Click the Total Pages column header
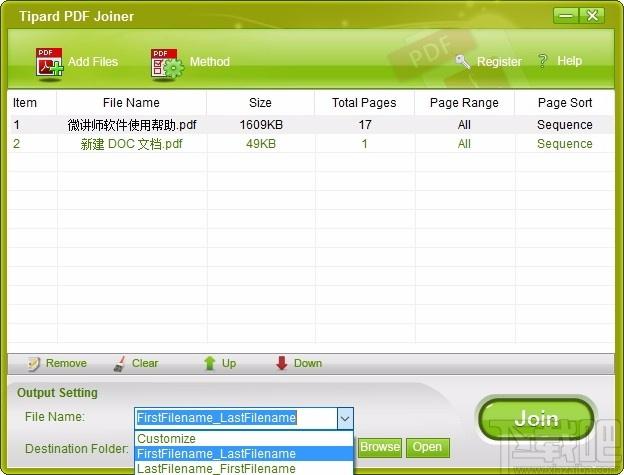The image size is (624, 475). [364, 103]
